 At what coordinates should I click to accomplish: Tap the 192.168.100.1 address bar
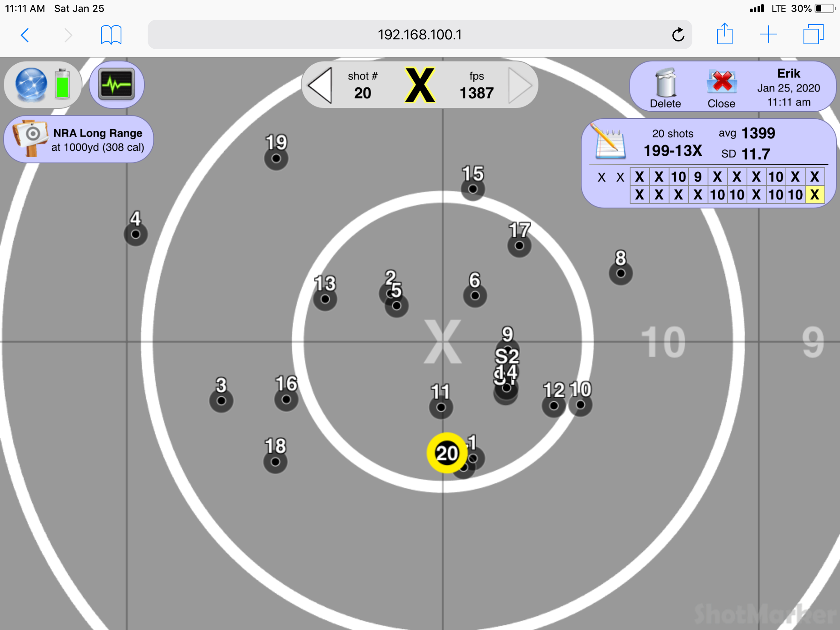tap(420, 35)
